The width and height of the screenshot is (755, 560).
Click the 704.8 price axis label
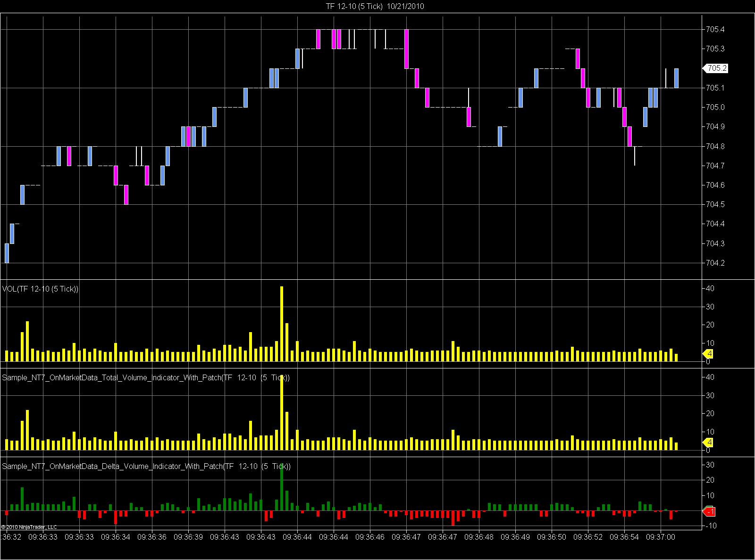pyautogui.click(x=715, y=146)
